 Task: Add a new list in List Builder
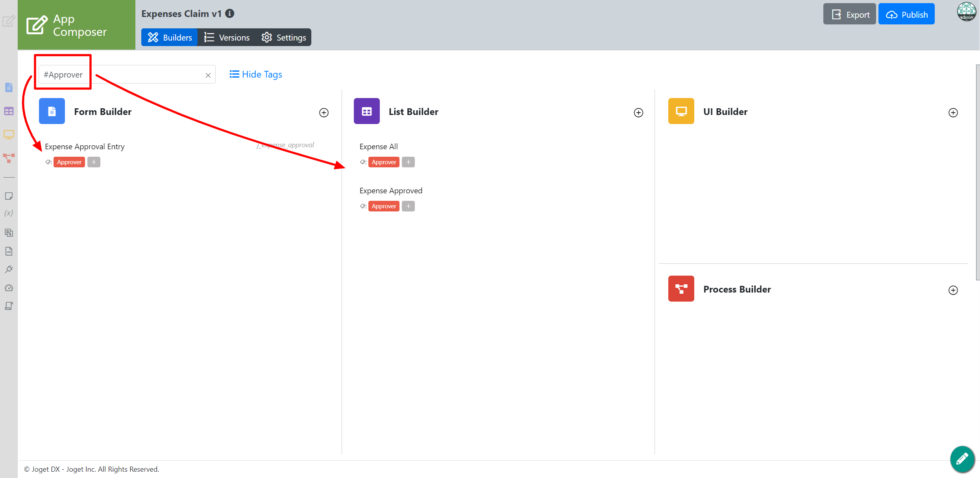click(x=638, y=113)
